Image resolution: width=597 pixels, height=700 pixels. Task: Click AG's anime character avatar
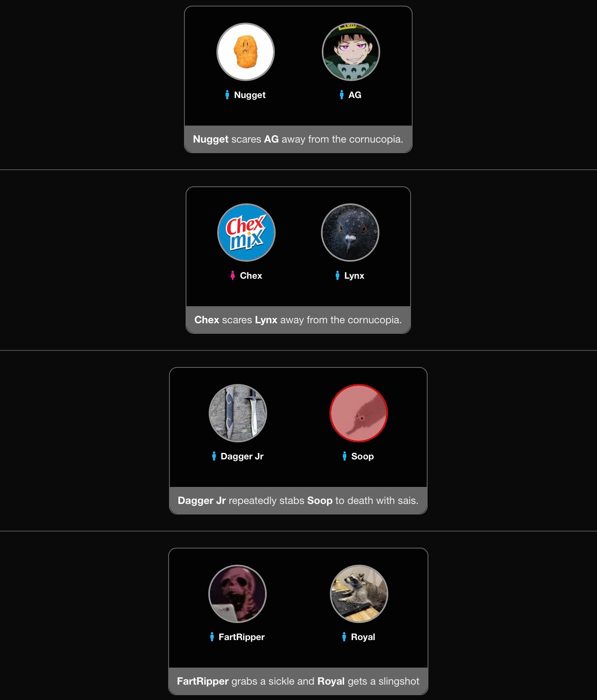(x=351, y=52)
